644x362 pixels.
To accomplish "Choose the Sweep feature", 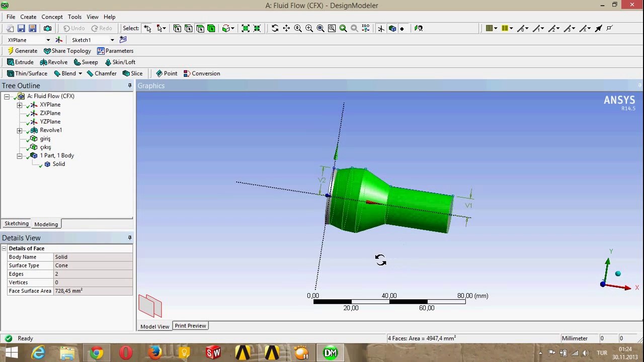I will (86, 62).
